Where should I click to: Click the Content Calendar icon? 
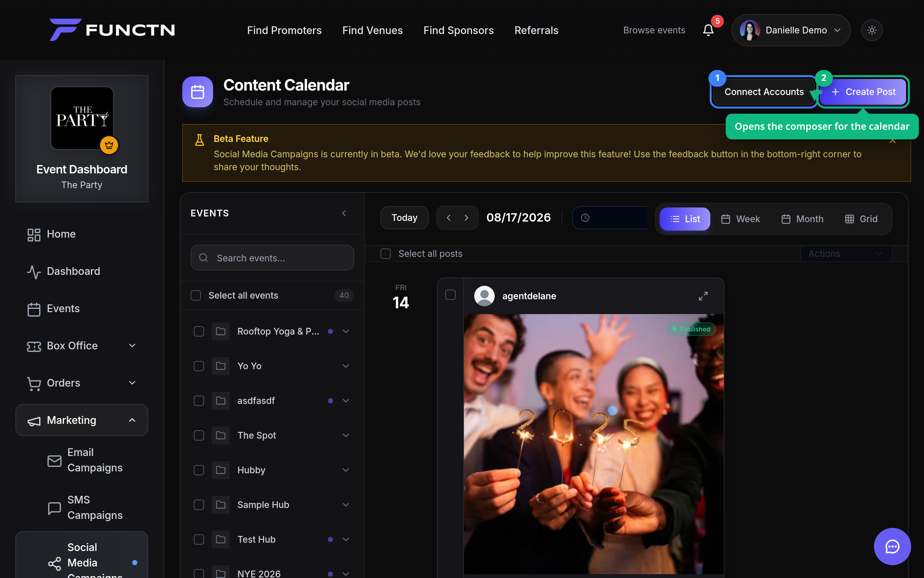(x=197, y=92)
